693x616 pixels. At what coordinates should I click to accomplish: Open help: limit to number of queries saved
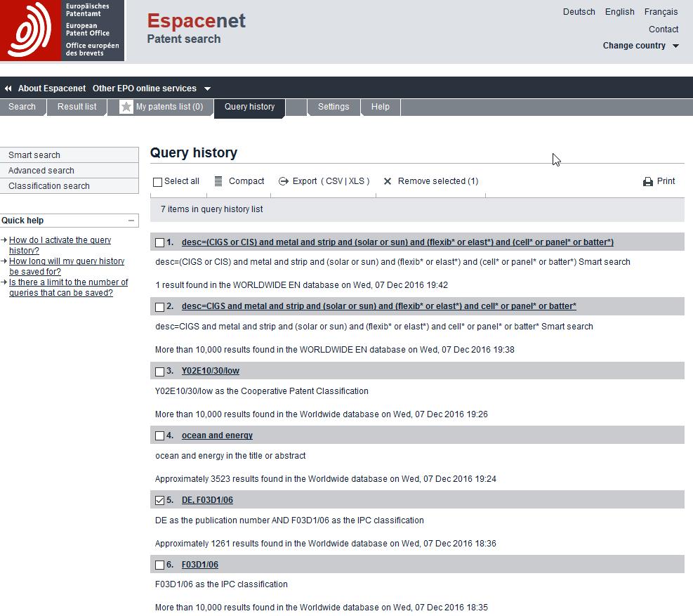(69, 288)
